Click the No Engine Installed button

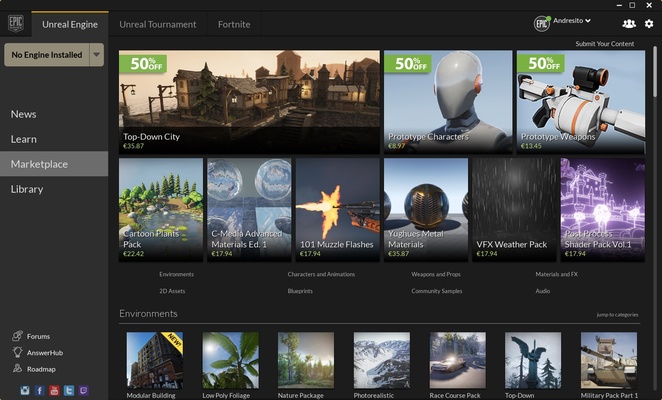[x=47, y=54]
